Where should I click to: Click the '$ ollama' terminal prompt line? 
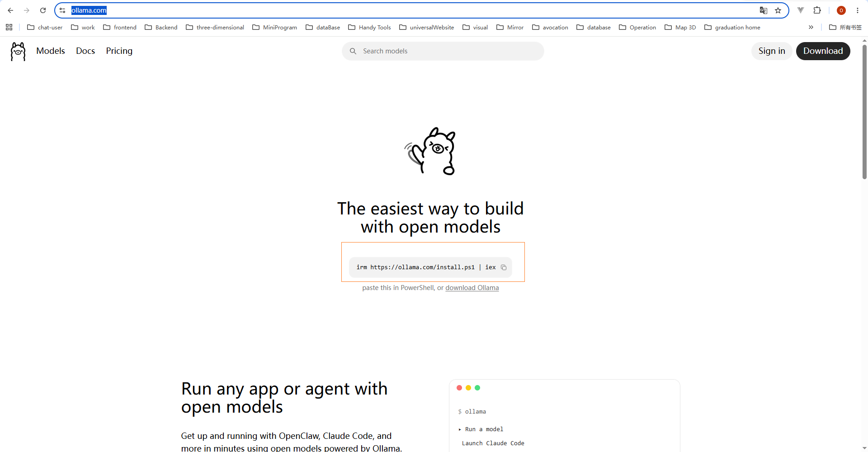click(472, 412)
